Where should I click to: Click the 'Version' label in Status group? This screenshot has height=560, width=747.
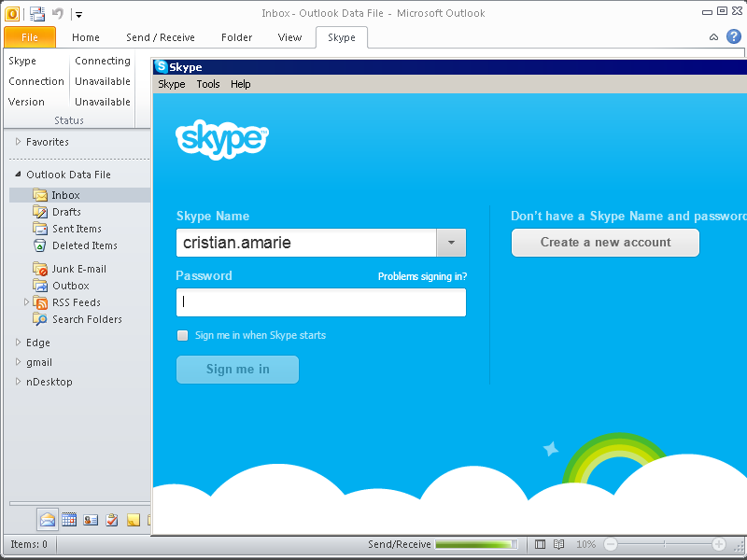[x=26, y=102]
